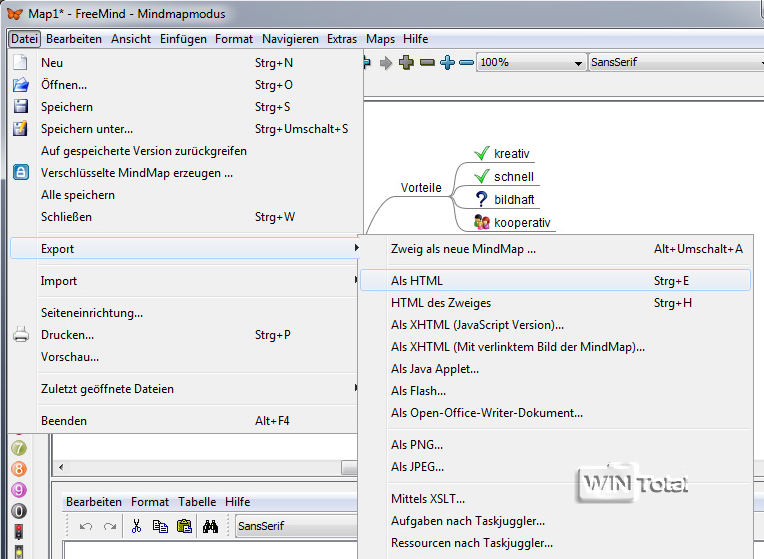Select HTML des Zweiges export option
This screenshot has width=764, height=559.
tap(555, 303)
